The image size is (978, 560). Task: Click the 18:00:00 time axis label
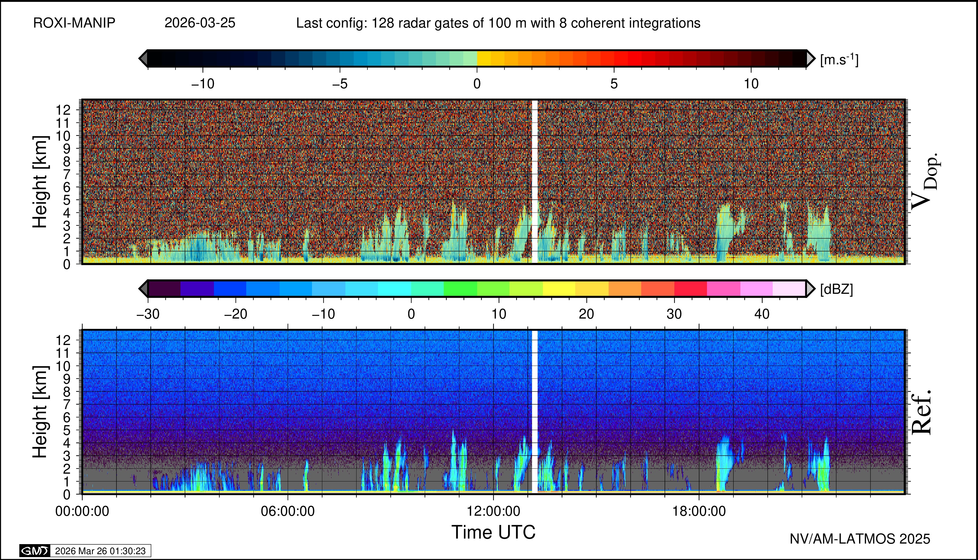[699, 512]
